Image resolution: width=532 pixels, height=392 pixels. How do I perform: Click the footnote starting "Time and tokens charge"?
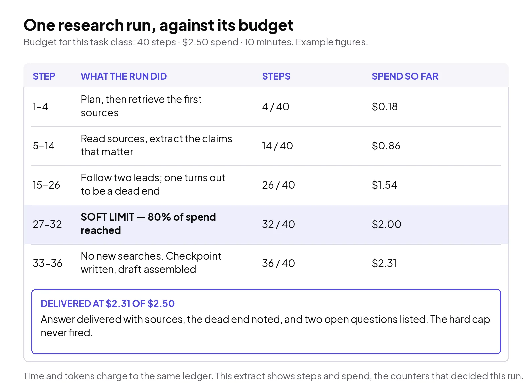(273, 376)
